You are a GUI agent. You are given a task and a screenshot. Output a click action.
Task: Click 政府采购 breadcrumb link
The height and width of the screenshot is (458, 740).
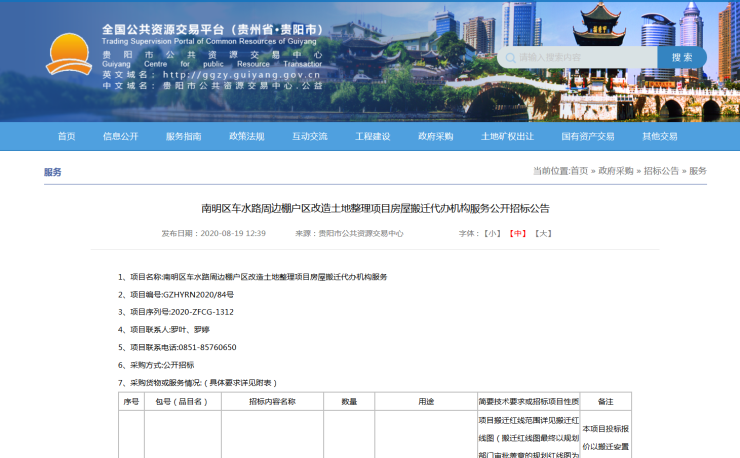616,171
